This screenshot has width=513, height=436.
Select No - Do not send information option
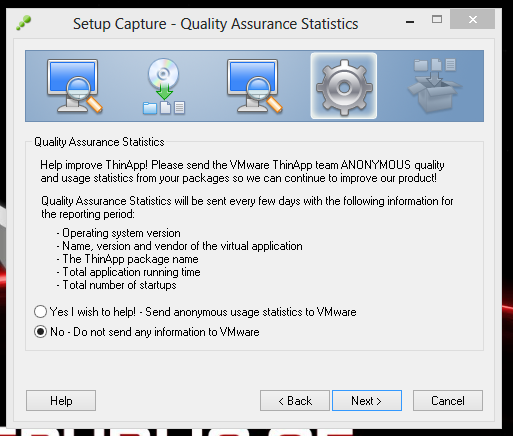pyautogui.click(x=147, y=332)
